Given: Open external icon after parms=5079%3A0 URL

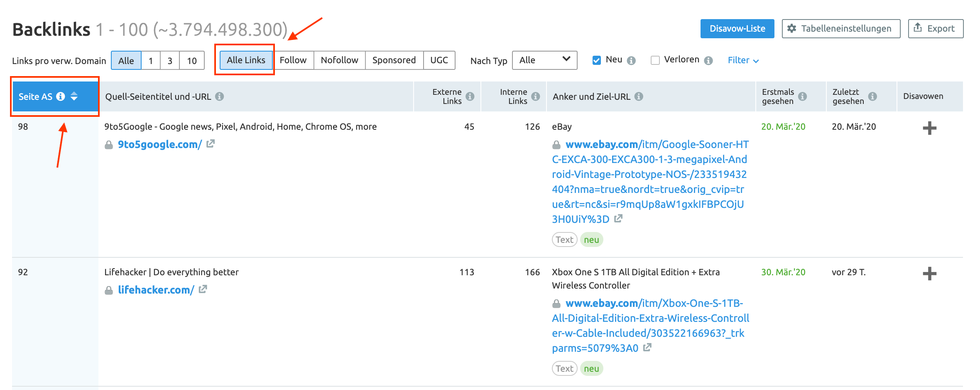Looking at the screenshot, I should point(647,347).
